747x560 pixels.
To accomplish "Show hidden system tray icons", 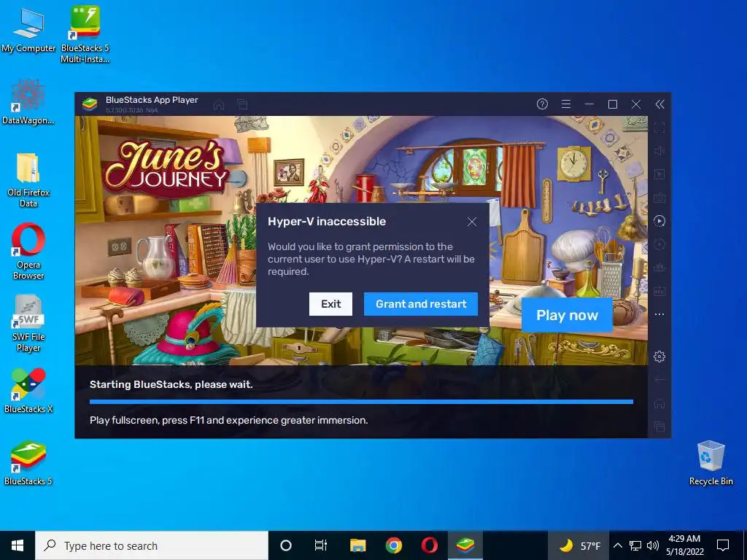I will 617,545.
